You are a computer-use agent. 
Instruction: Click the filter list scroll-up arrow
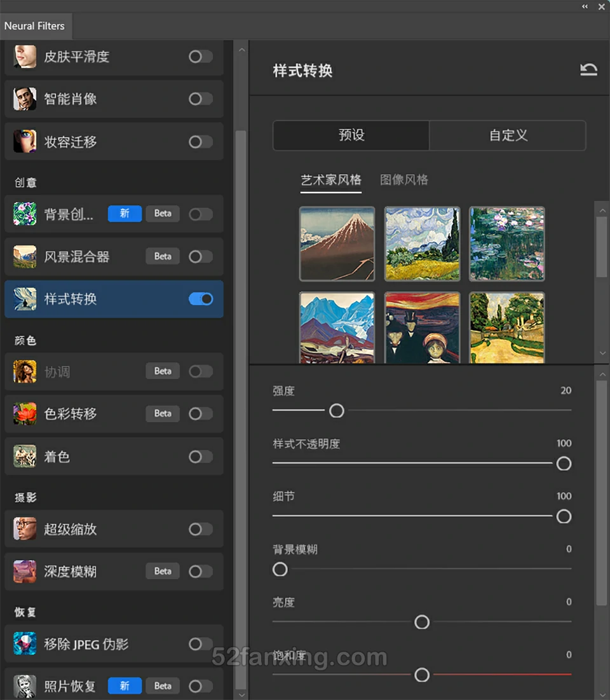[x=241, y=50]
